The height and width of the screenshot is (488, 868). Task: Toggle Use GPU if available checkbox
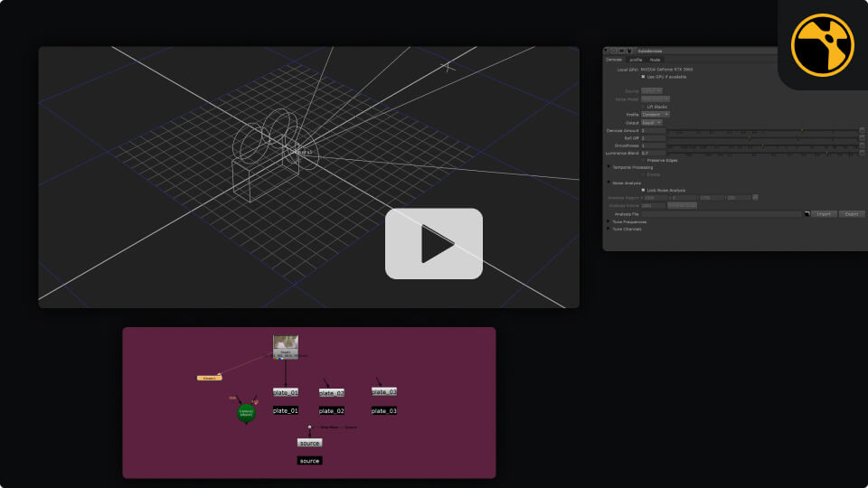click(643, 77)
